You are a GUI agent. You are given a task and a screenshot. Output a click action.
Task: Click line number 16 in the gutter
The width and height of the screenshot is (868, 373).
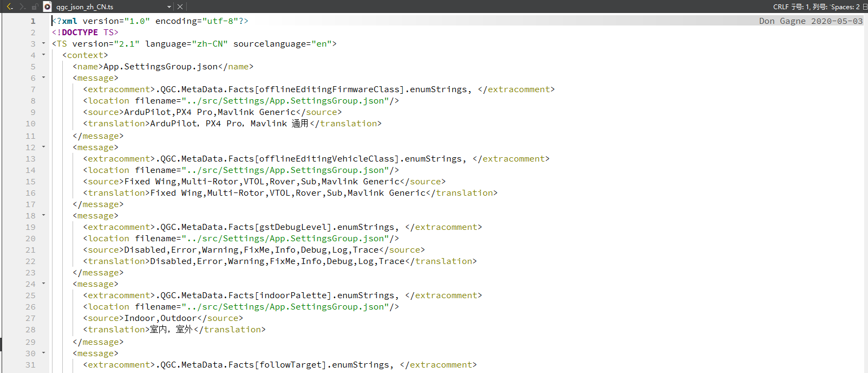click(x=30, y=193)
